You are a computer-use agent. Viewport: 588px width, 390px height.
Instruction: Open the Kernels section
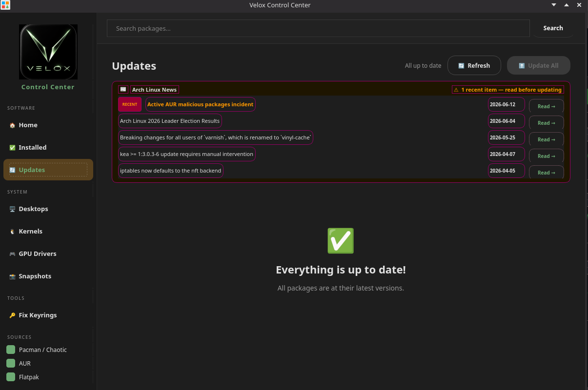point(48,232)
